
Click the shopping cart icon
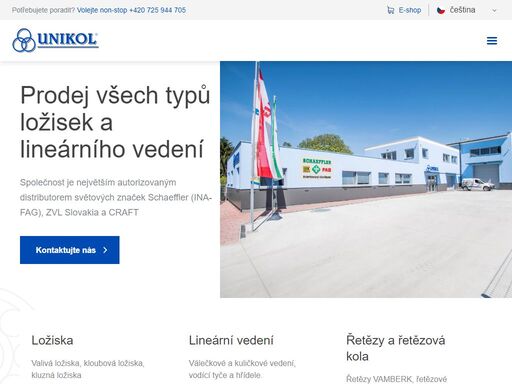click(390, 10)
